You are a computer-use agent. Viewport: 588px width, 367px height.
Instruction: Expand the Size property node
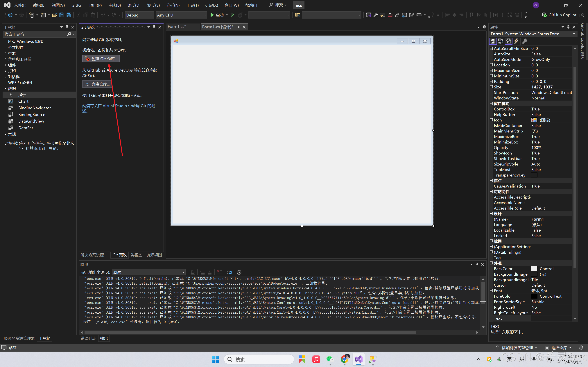click(491, 87)
